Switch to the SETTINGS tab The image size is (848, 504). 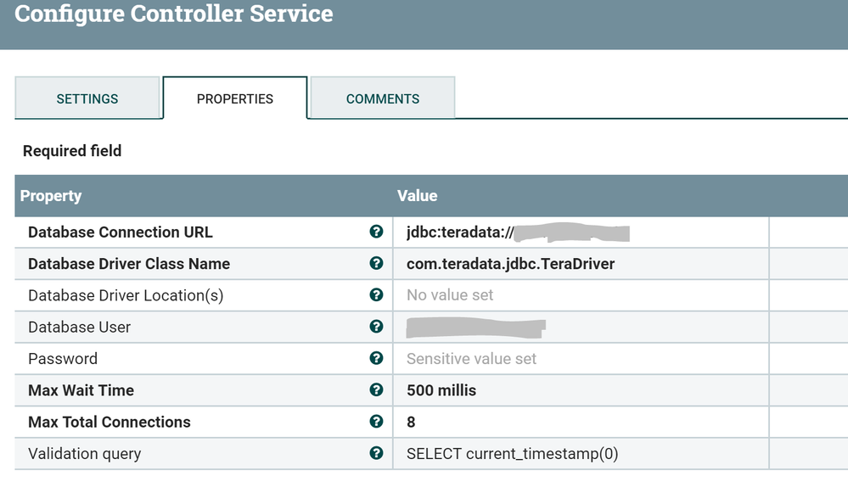87,98
